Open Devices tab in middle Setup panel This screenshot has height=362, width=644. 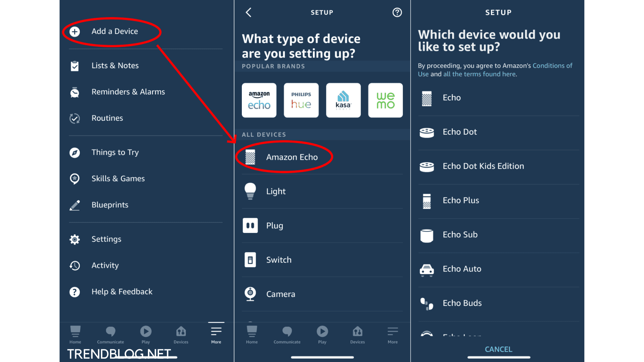click(357, 335)
